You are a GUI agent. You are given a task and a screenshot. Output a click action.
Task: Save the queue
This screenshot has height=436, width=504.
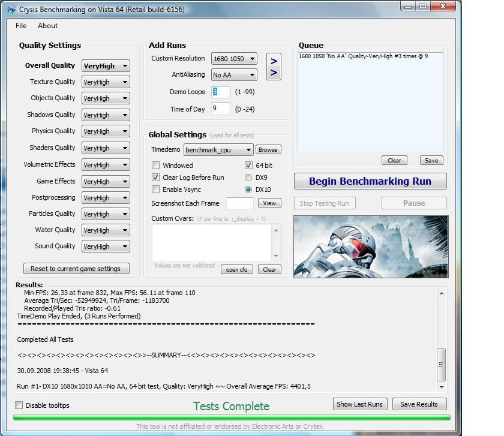pos(431,160)
